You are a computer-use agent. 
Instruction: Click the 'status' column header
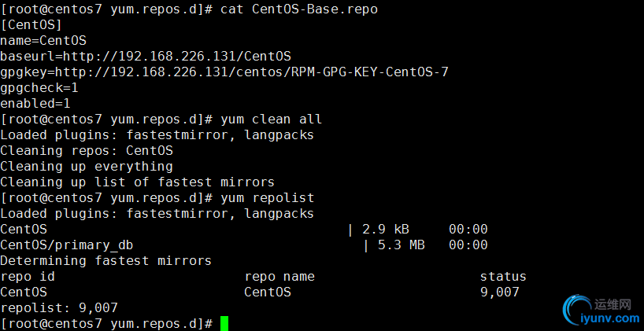click(x=503, y=277)
